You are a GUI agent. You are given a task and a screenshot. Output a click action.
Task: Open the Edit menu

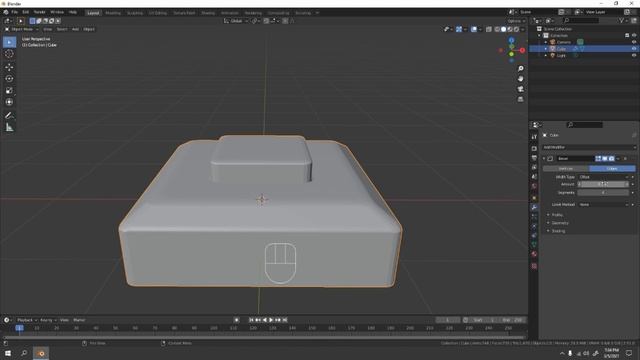[x=25, y=12]
